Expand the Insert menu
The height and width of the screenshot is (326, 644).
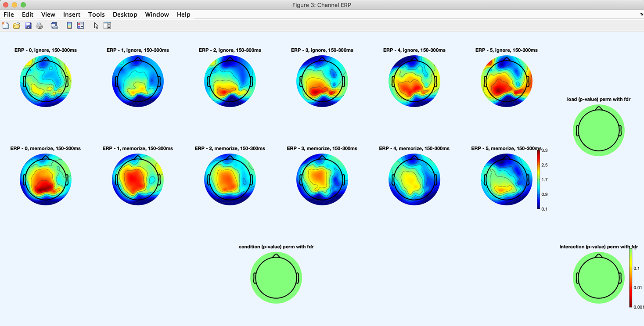(72, 14)
